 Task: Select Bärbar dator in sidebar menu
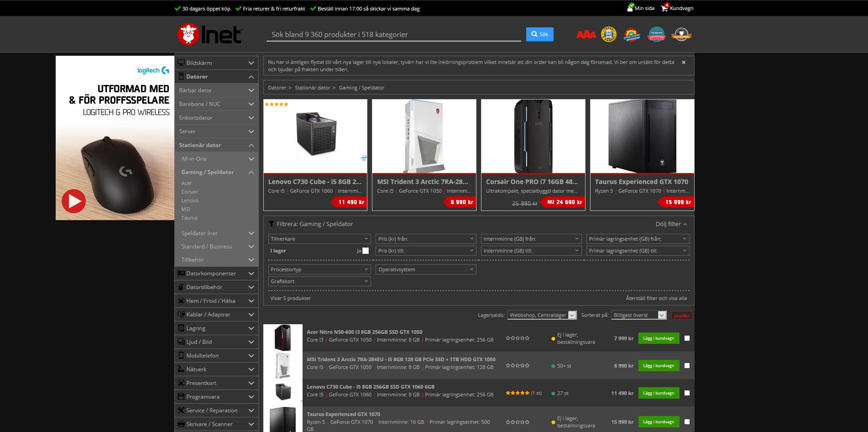[196, 90]
